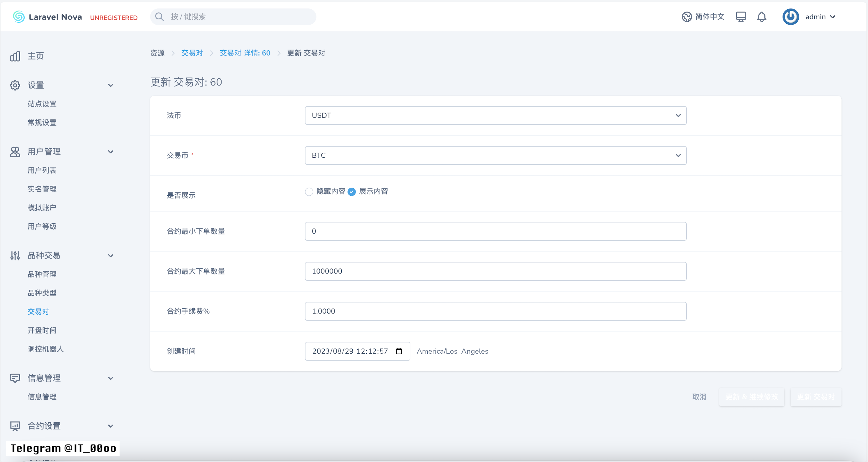Click the 更新 & 继续修改 button

[x=751, y=397]
